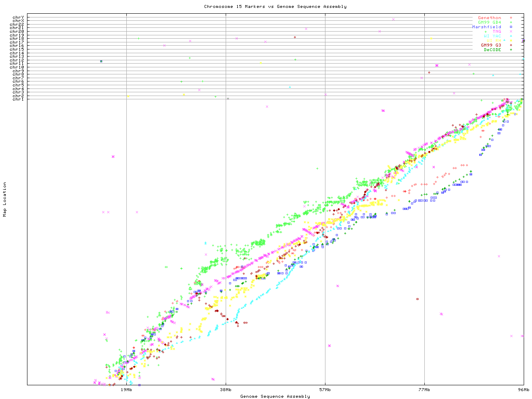Click the 19Mb x-axis tick label
532x399 pixels.
click(x=126, y=390)
